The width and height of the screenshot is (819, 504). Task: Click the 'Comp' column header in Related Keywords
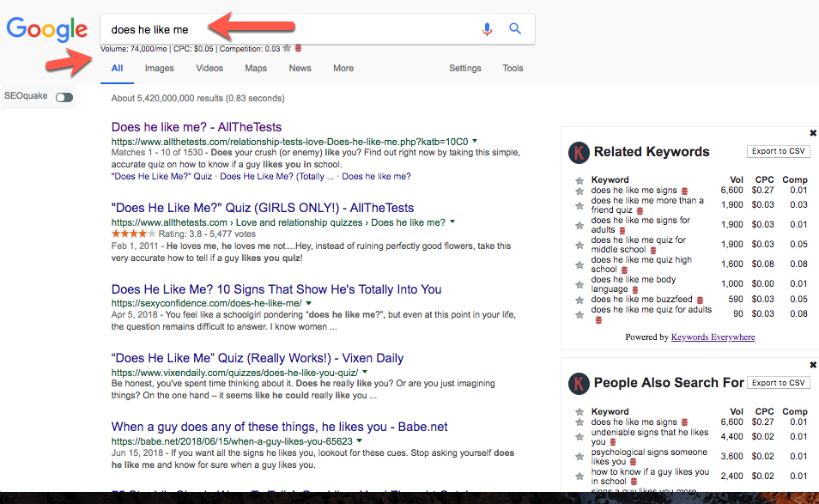pos(794,179)
